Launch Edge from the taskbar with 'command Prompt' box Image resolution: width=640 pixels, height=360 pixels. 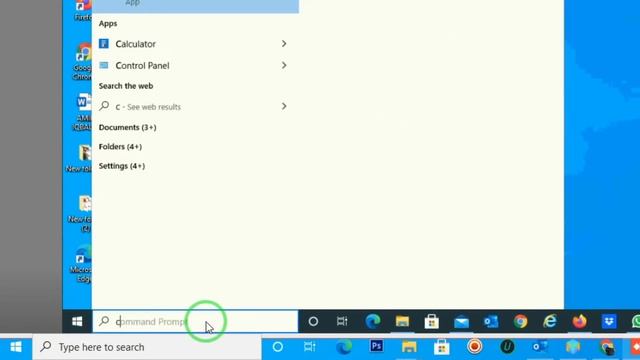(x=372, y=322)
